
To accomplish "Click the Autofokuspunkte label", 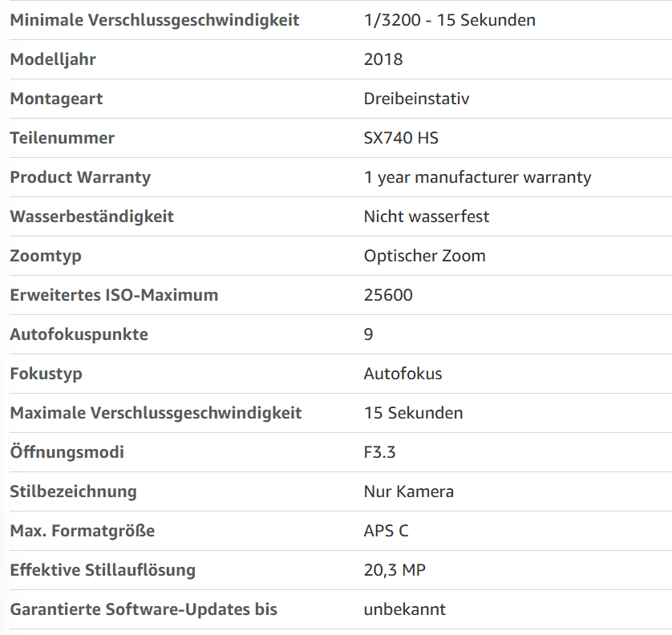I will [79, 334].
